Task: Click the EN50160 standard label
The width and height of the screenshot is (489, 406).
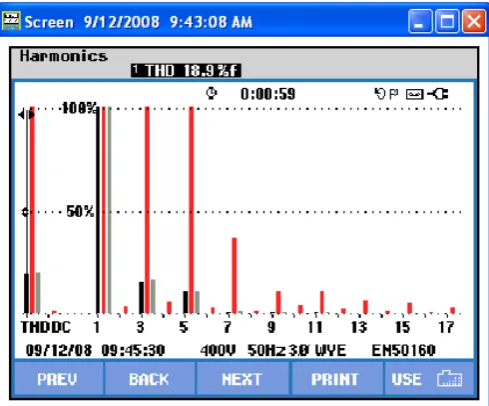Action: (404, 350)
